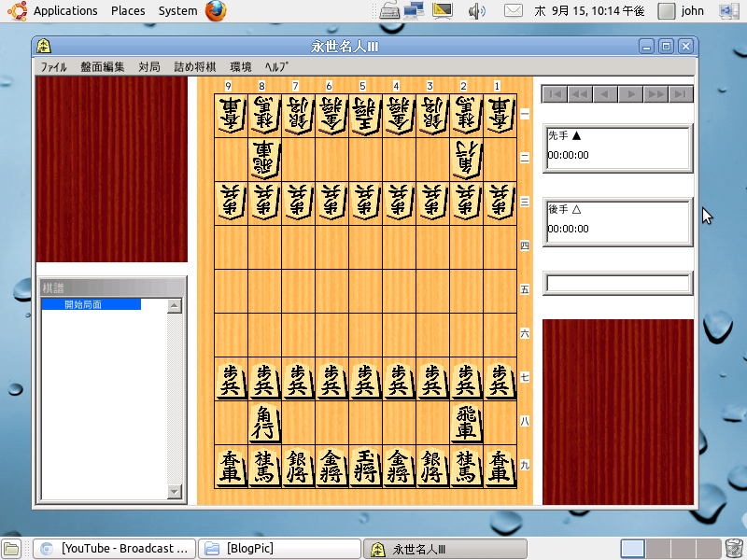Select the white bishop on 2二

466,160
